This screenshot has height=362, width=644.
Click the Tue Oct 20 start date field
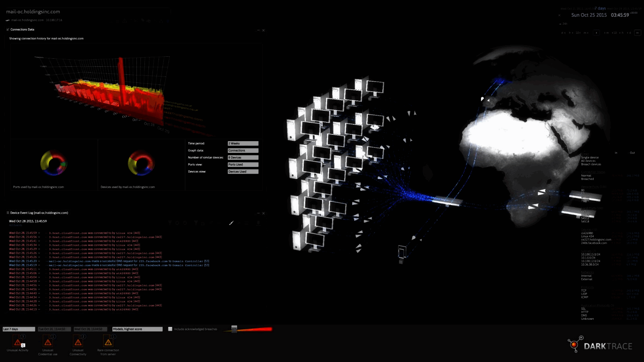click(x=54, y=329)
